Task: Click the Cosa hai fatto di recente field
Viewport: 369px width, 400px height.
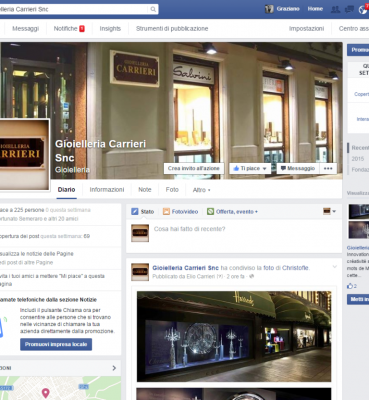Action: click(x=189, y=229)
